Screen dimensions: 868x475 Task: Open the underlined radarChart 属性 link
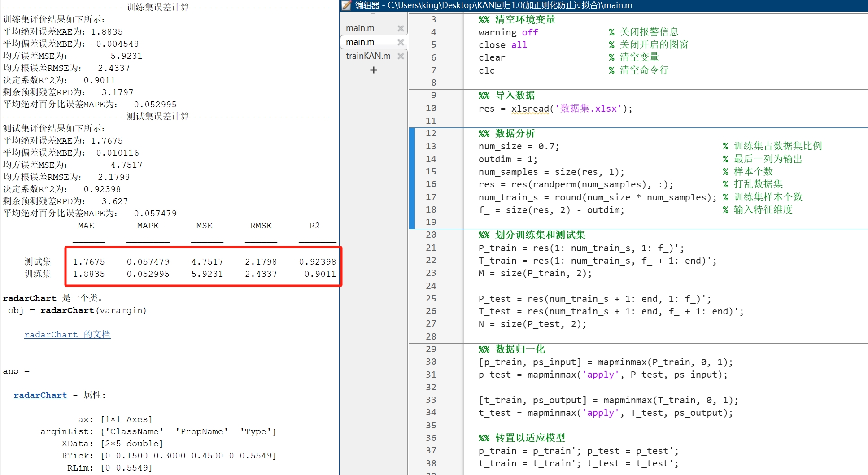(x=40, y=395)
